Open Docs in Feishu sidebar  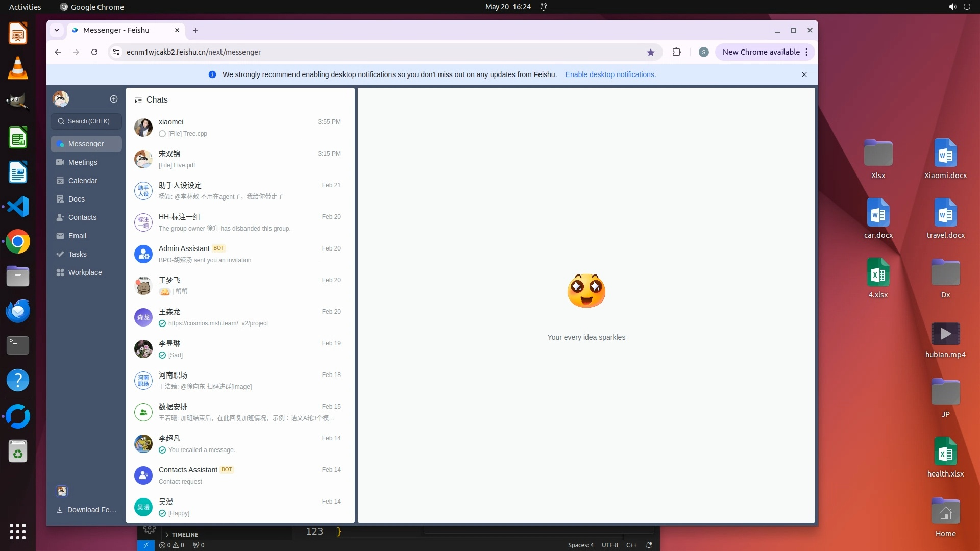[77, 199]
